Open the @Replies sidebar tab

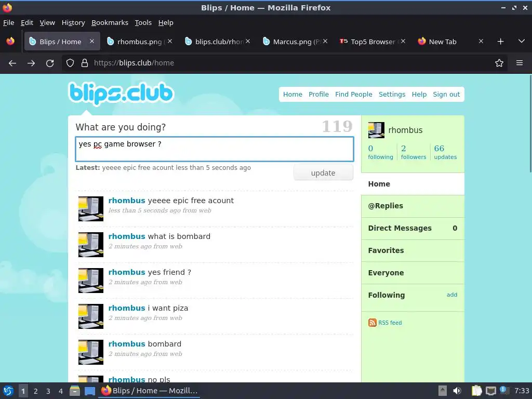(x=413, y=206)
